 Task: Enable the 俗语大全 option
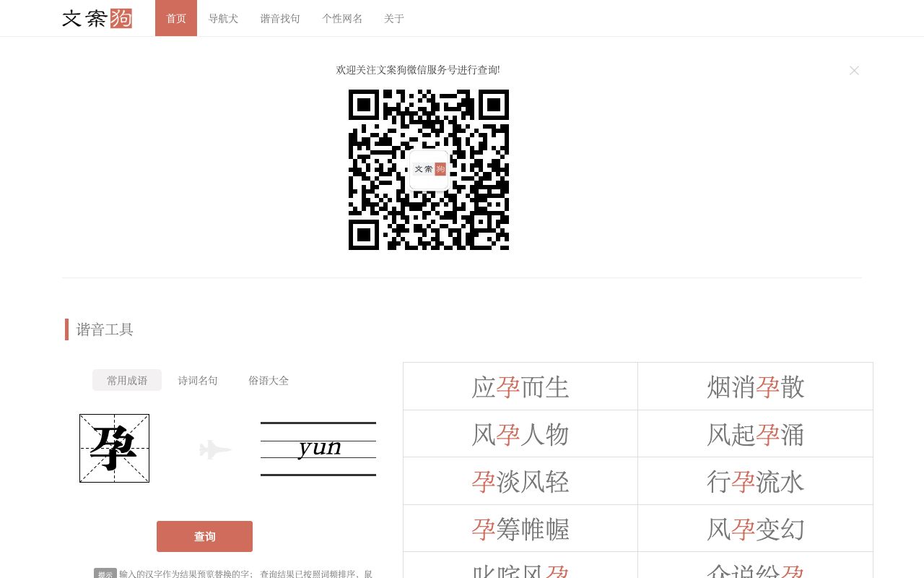(269, 380)
